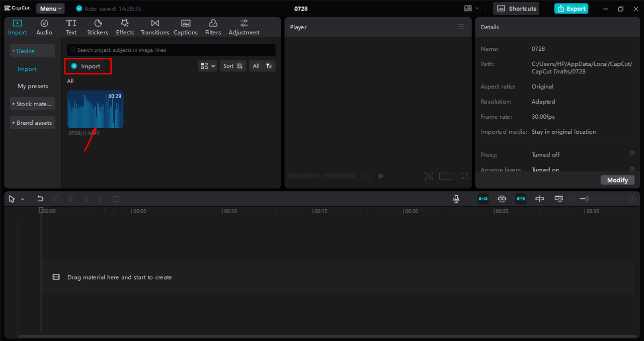
Task: Open the Player panel menu icon
Action: click(x=461, y=27)
